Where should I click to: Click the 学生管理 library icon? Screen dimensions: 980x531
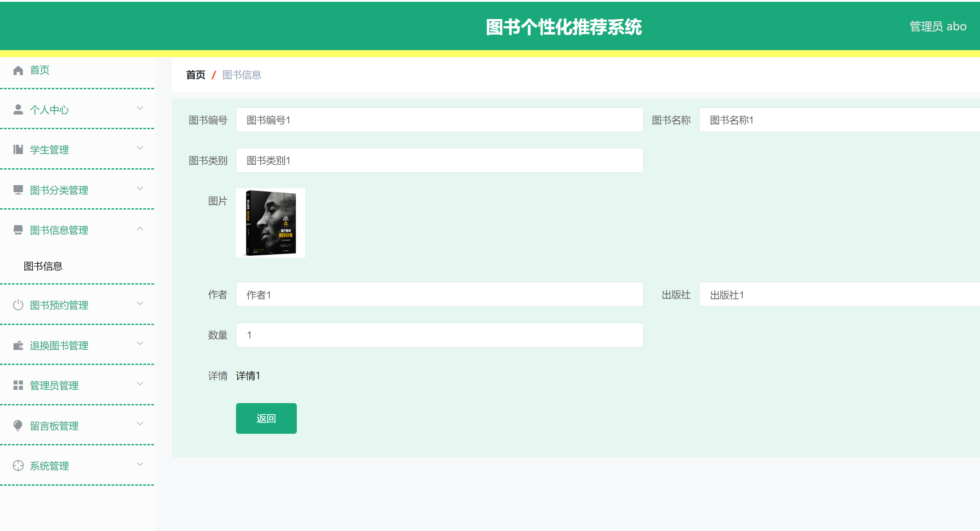tap(18, 150)
